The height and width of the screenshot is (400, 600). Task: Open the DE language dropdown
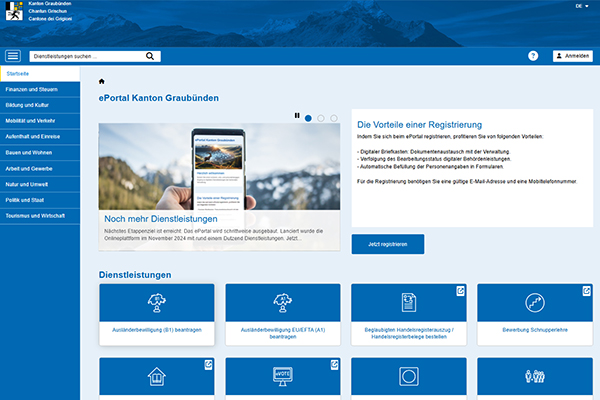click(x=581, y=6)
